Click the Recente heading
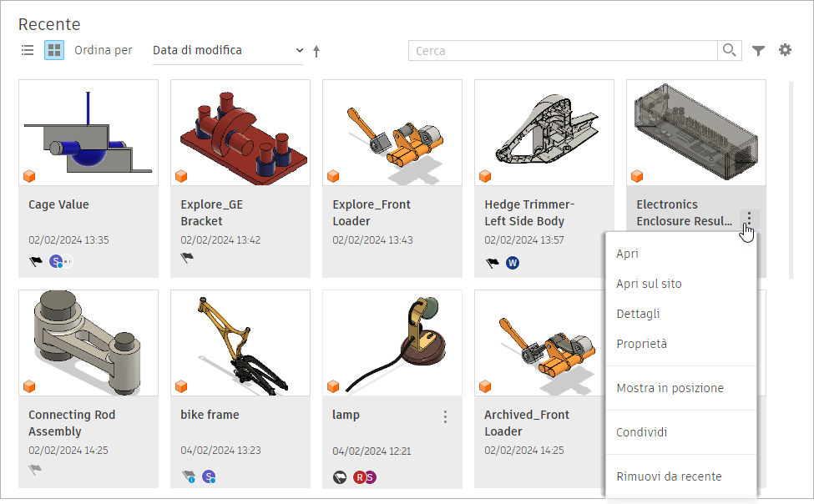Viewport: 814px width, 504px height. pos(49,24)
